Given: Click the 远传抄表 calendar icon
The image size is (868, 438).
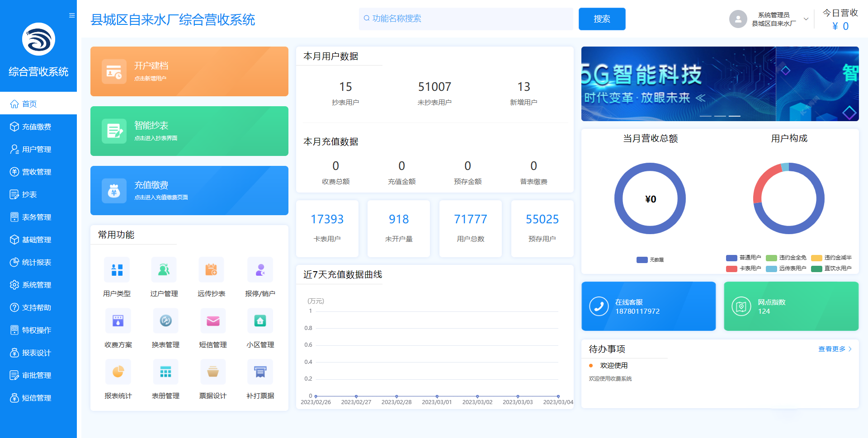Looking at the screenshot, I should point(211,270).
